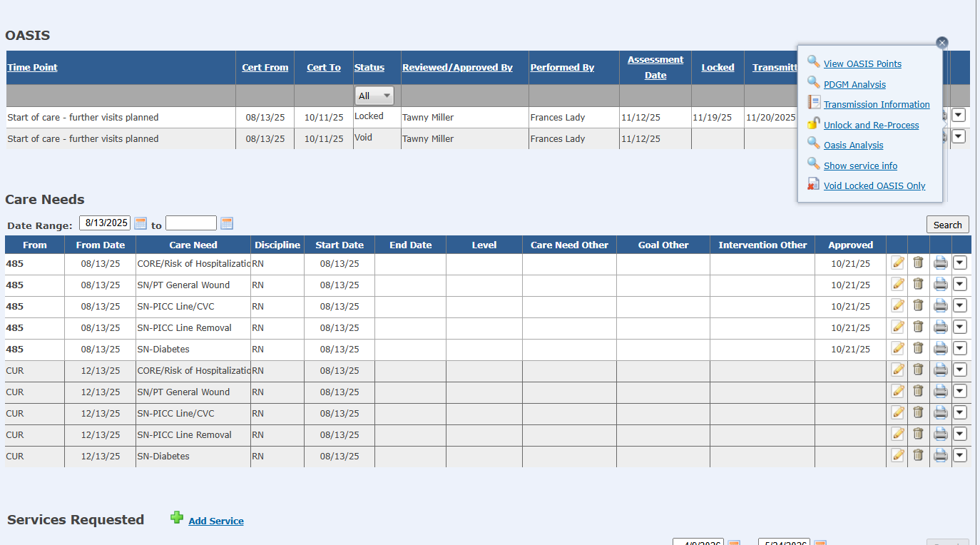
Task: Delete the 485 SN-PICC Line Removal row
Action: (x=918, y=327)
